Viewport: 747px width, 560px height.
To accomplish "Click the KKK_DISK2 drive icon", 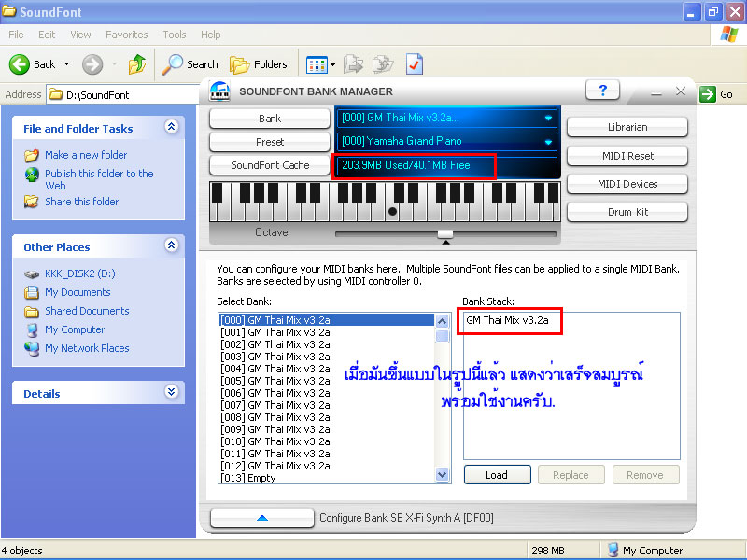I will coord(32,273).
